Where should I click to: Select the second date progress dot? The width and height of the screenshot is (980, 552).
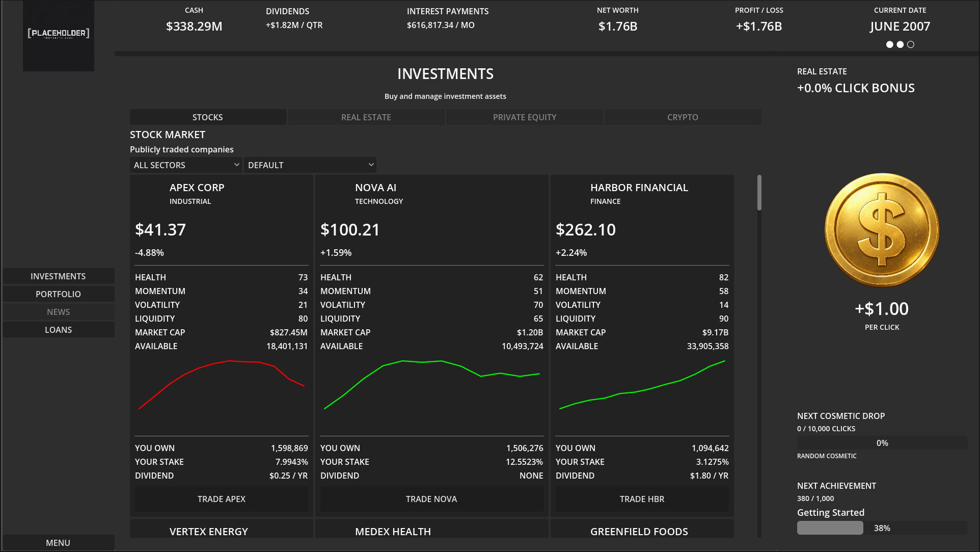[900, 44]
